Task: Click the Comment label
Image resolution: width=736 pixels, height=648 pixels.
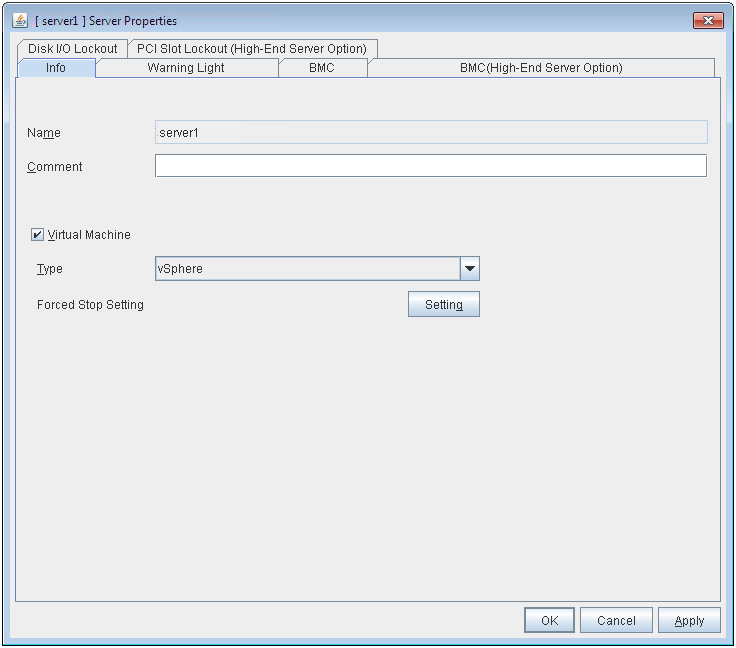Action: [x=55, y=167]
